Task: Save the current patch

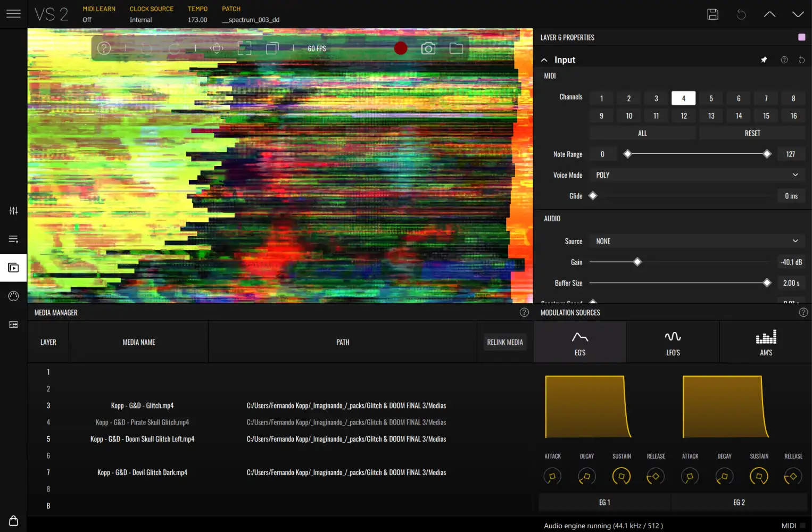Action: tap(713, 14)
